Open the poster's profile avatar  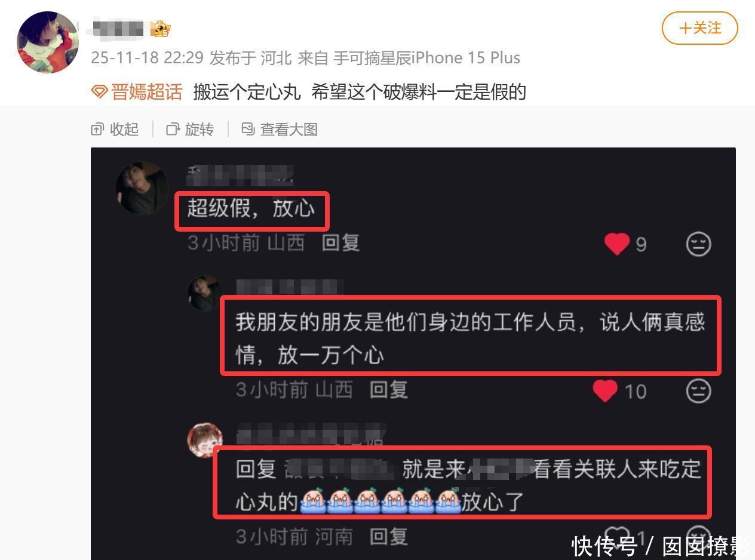(47, 42)
